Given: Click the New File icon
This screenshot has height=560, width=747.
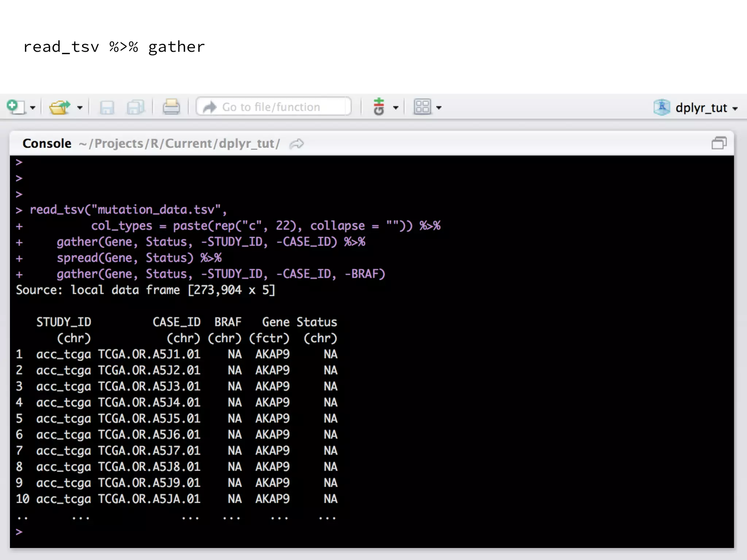Looking at the screenshot, I should click(16, 107).
